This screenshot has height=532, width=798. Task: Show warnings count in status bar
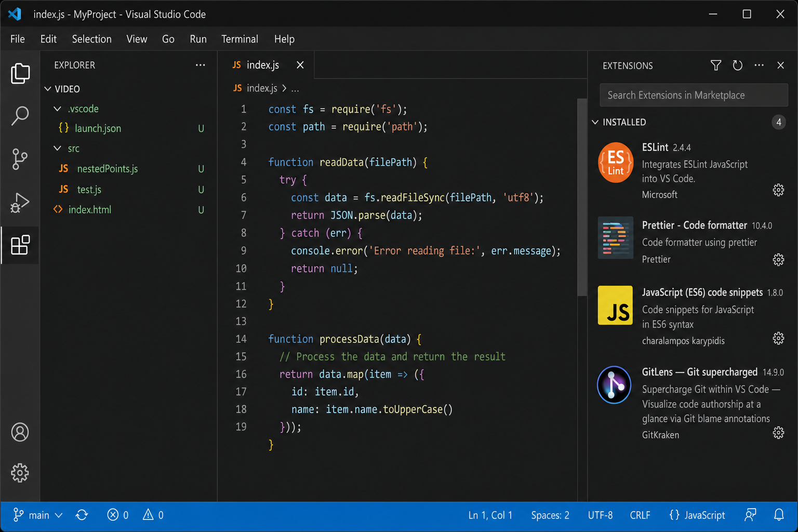point(153,515)
